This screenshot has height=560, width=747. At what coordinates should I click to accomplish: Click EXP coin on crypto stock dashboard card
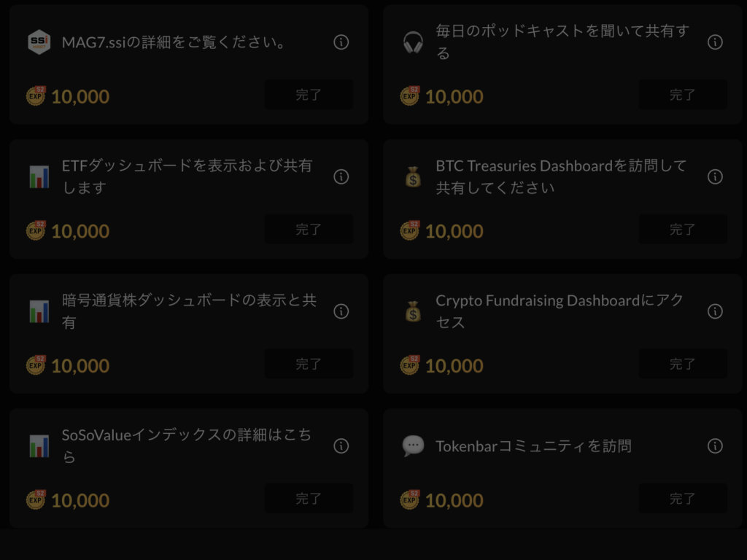pos(36,365)
